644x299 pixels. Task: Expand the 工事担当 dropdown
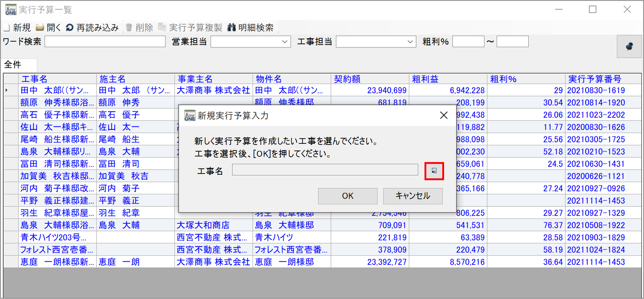coord(410,42)
